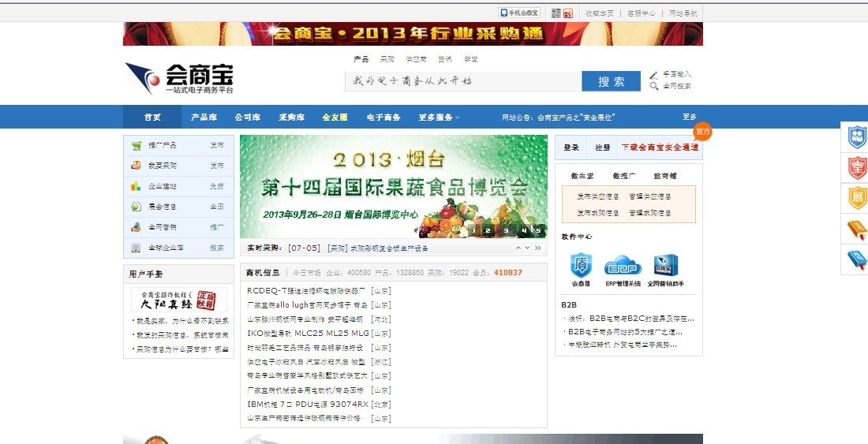Open the QR code icon in top bar
Image resolution: width=868 pixels, height=444 pixels.
tap(556, 13)
